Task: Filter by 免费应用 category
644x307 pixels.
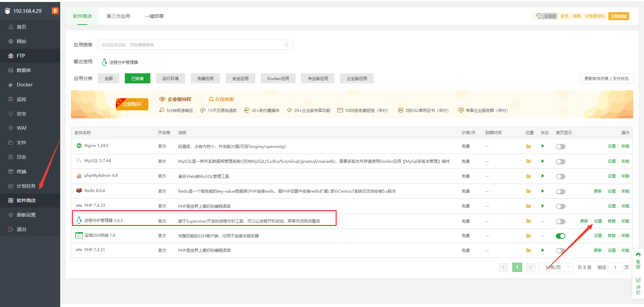Action: coord(205,78)
